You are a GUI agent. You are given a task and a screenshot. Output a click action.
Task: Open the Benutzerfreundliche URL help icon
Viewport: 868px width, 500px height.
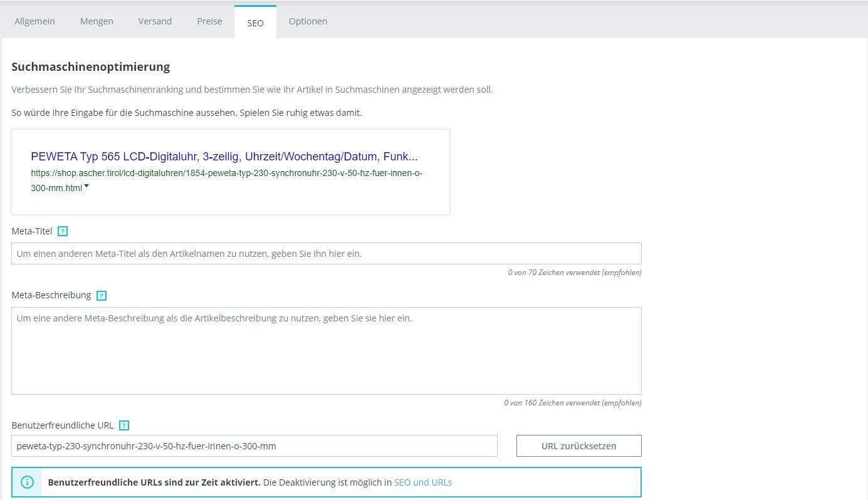[x=124, y=426]
